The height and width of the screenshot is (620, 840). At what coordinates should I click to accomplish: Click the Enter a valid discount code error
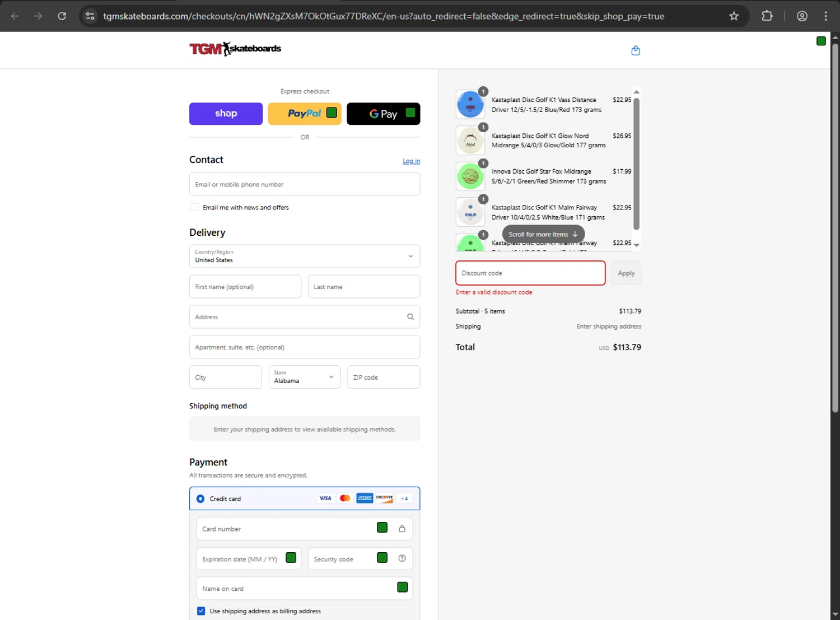coord(494,292)
